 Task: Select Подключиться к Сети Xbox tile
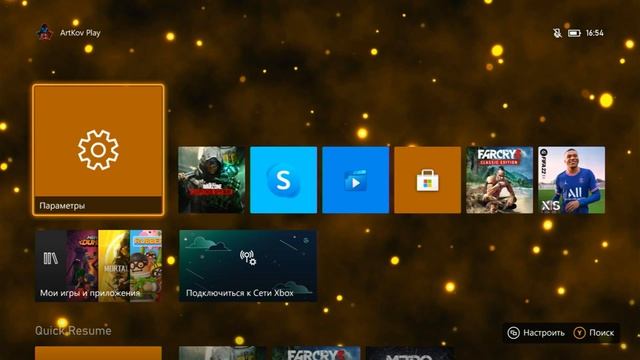[x=248, y=266]
